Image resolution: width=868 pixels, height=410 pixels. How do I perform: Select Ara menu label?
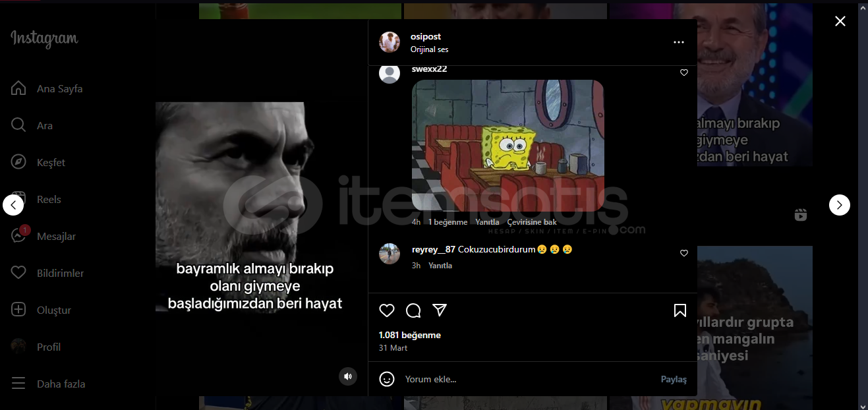tap(45, 126)
